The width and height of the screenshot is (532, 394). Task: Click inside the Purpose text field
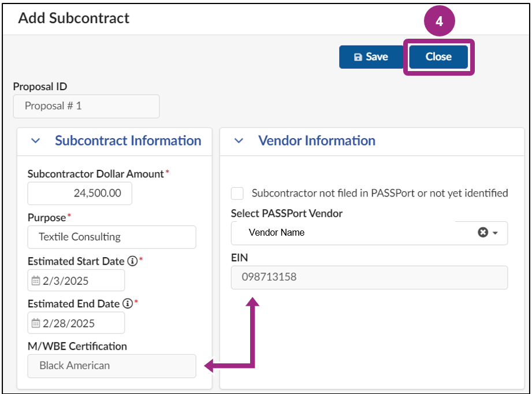point(111,237)
